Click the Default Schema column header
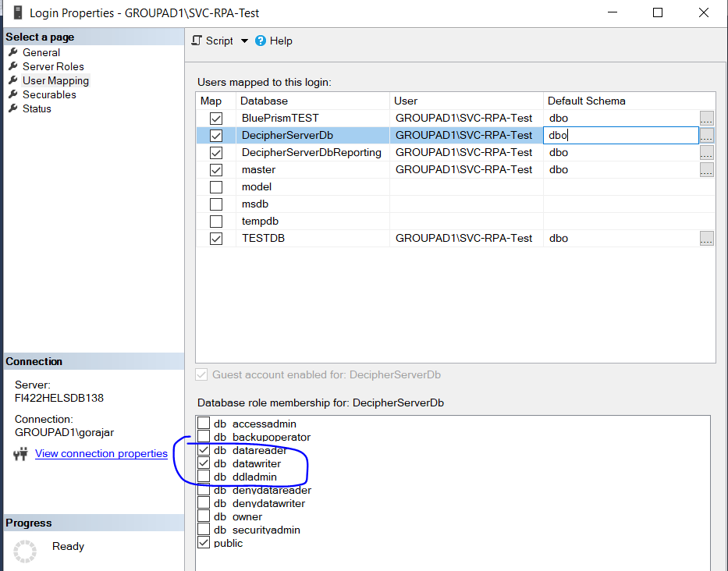 point(629,101)
